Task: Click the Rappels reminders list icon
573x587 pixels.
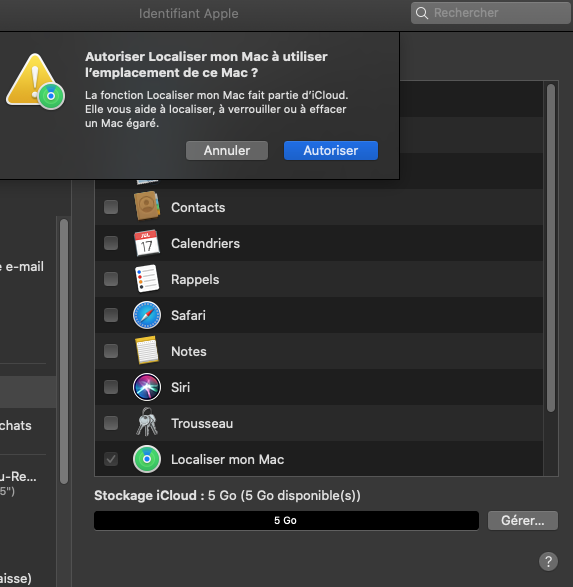Action: tap(147, 279)
